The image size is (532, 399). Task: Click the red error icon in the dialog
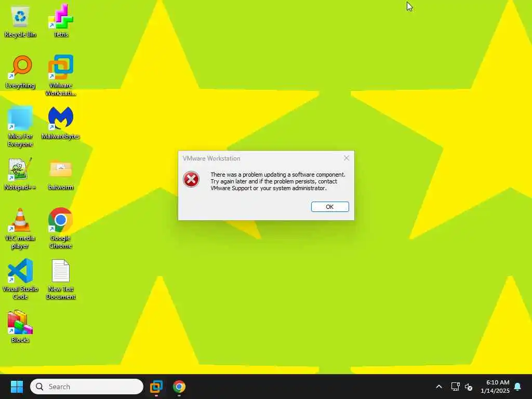click(191, 179)
